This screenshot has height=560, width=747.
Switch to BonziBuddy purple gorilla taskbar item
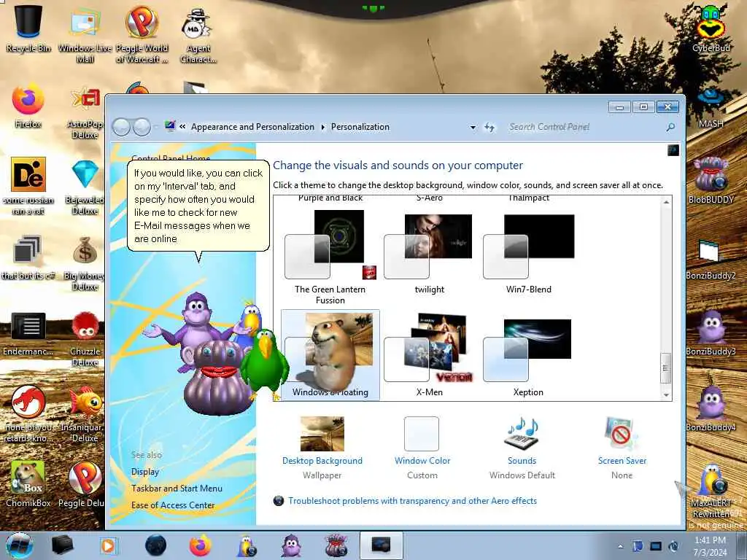click(290, 545)
